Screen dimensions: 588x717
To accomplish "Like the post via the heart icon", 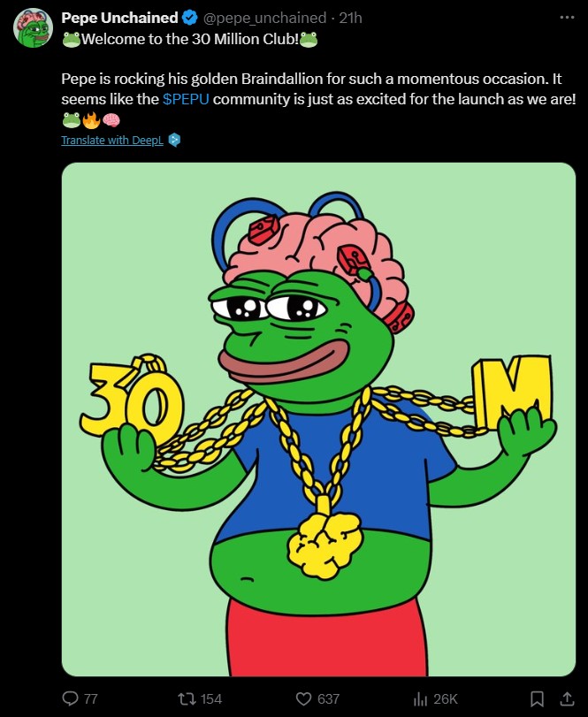I will click(x=303, y=698).
